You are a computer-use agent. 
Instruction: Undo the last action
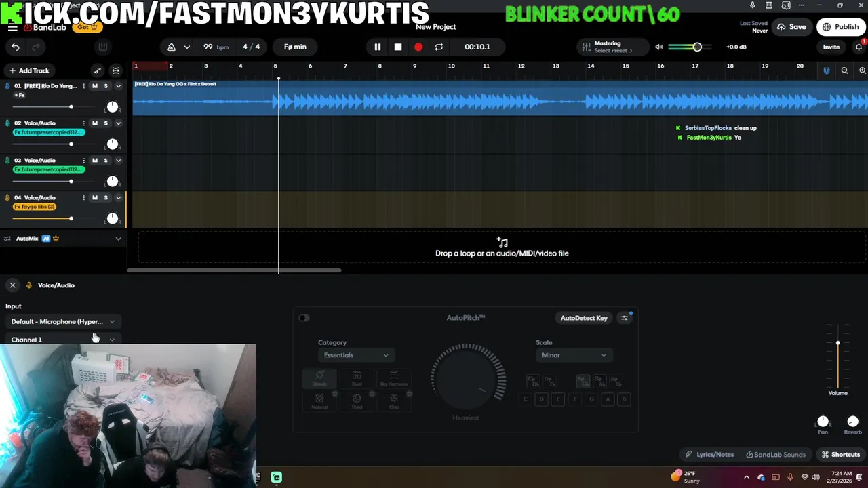tap(16, 47)
